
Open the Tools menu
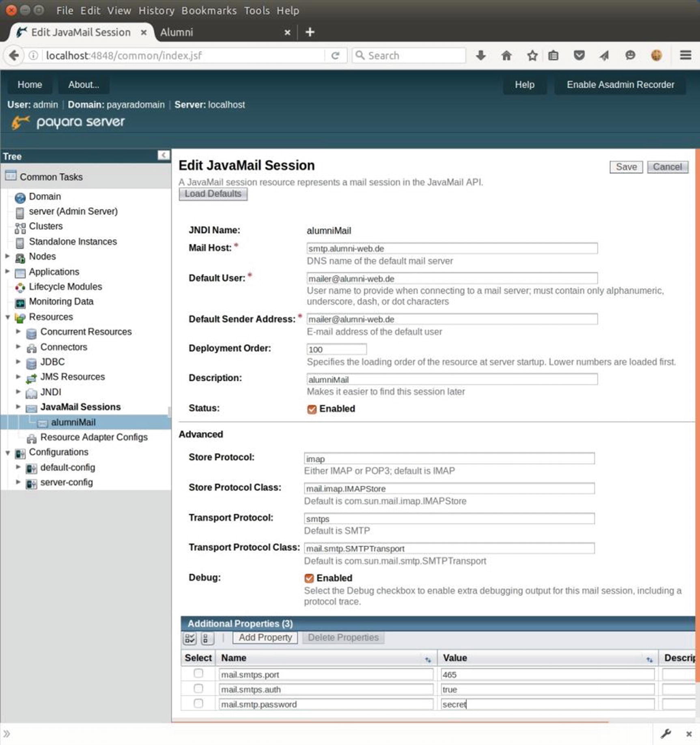(257, 11)
